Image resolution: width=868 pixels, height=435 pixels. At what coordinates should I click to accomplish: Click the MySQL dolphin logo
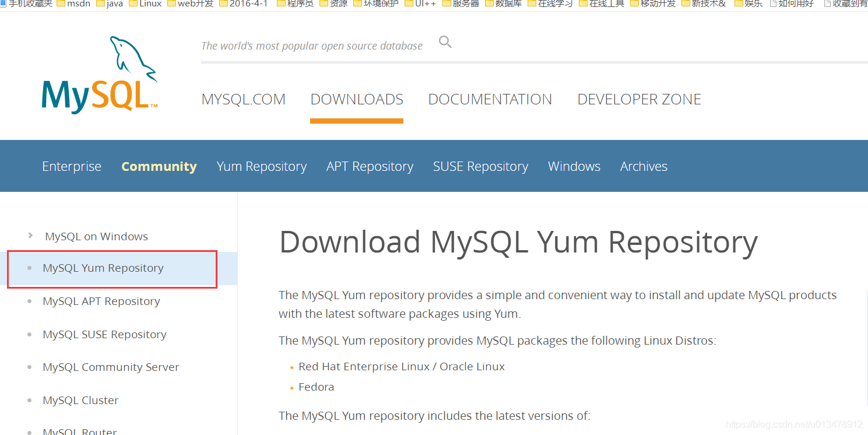click(x=100, y=75)
